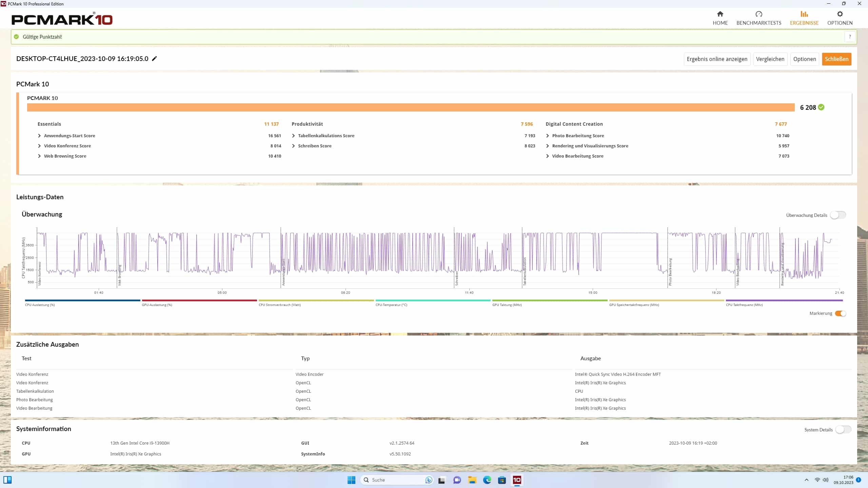Click Ergebnis online anzeigen button

pyautogui.click(x=717, y=59)
